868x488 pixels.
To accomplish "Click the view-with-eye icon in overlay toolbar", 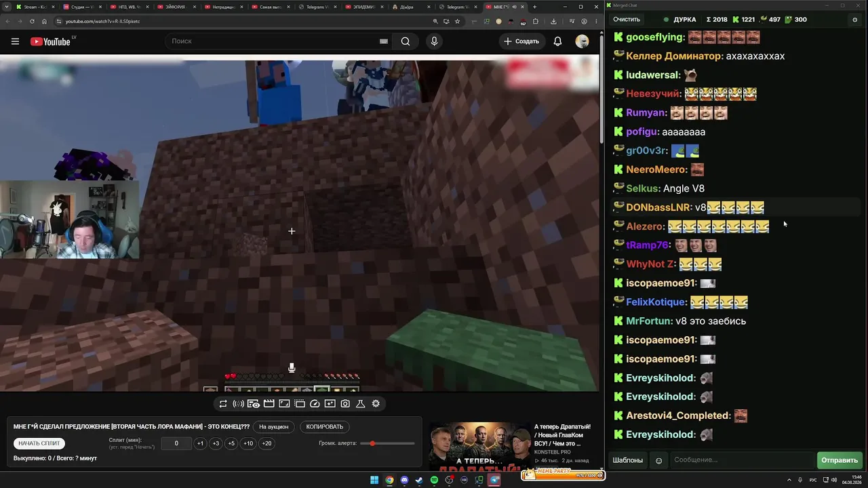I will pyautogui.click(x=254, y=404).
